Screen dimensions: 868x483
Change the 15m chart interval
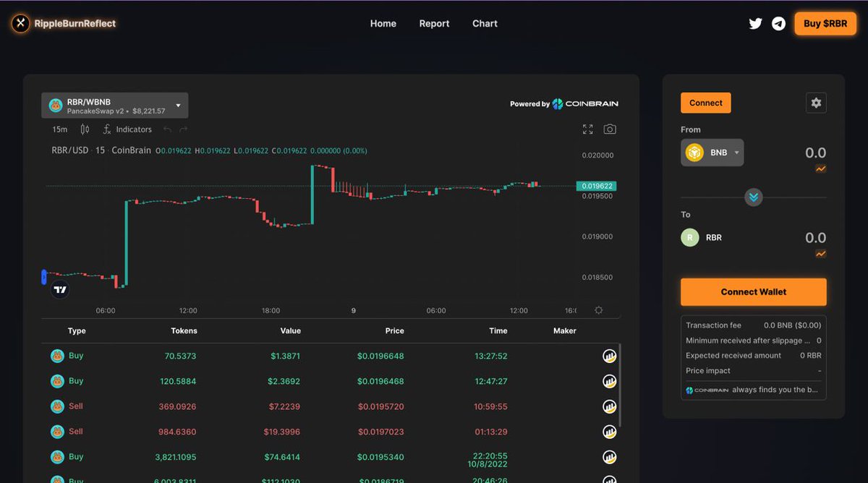coord(60,129)
